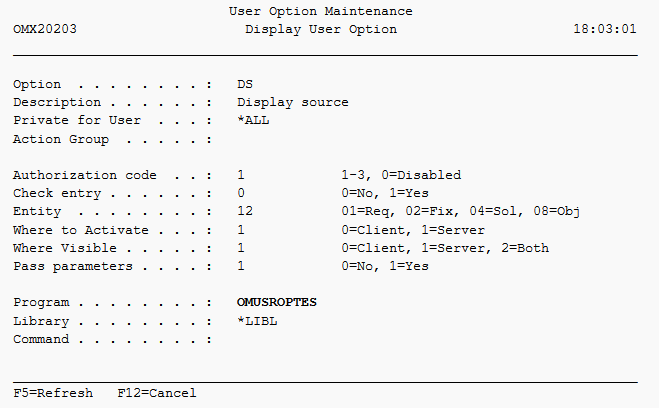
Task: Click the "0=Client, 1=Server, 2=Both" hint
Action: point(445,248)
